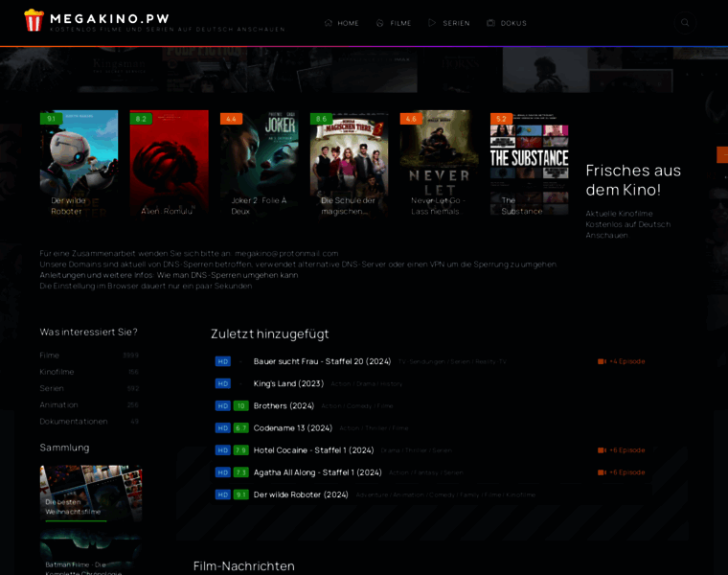Screen dimensions: 728x575
Task: Click HD badge for Codename 13
Action: [223, 427]
